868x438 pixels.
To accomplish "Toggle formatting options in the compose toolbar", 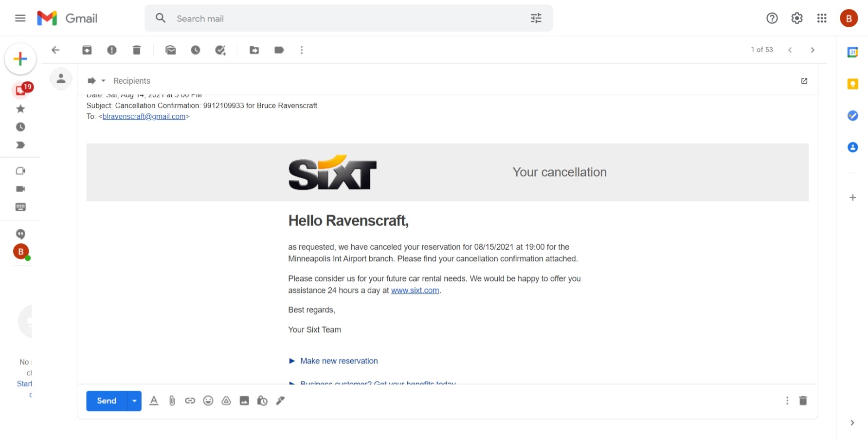I will (154, 401).
